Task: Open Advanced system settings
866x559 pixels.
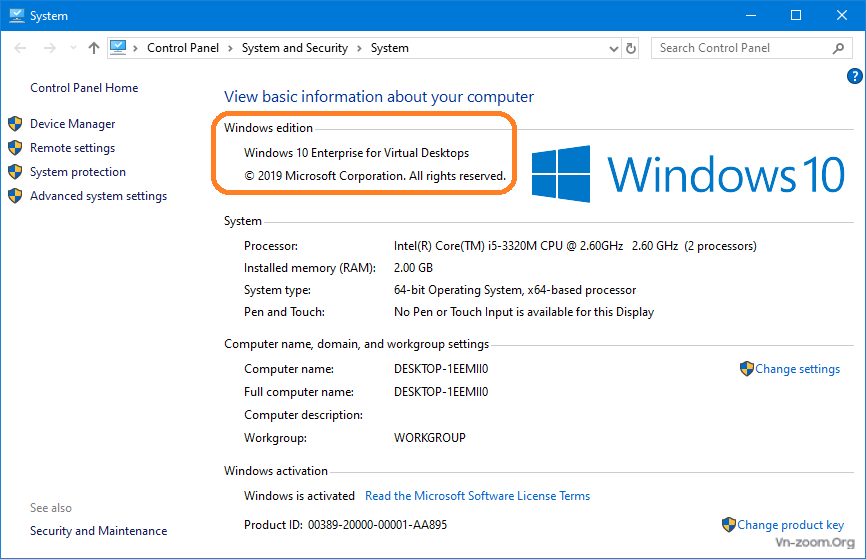Action: tap(98, 196)
